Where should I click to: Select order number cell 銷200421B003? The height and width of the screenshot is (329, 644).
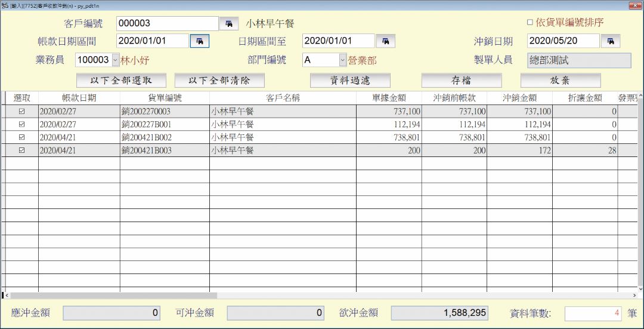pos(165,150)
